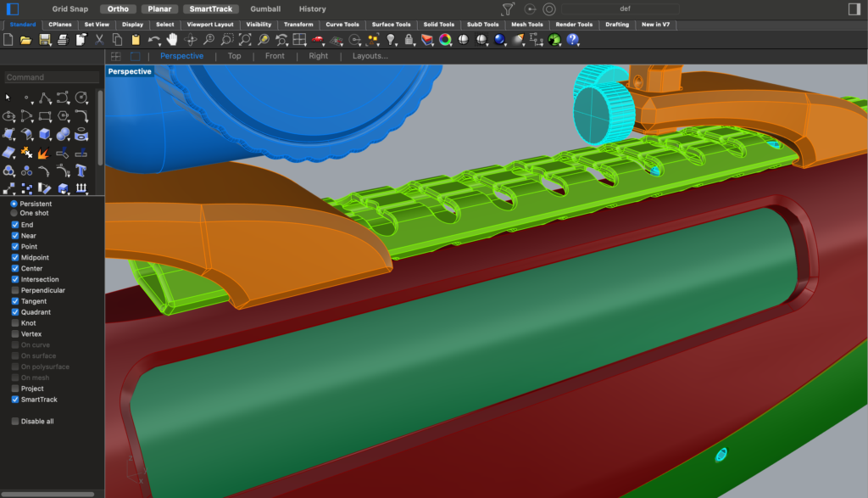Check the Disable all checkbox
The height and width of the screenshot is (498, 868).
coord(15,421)
